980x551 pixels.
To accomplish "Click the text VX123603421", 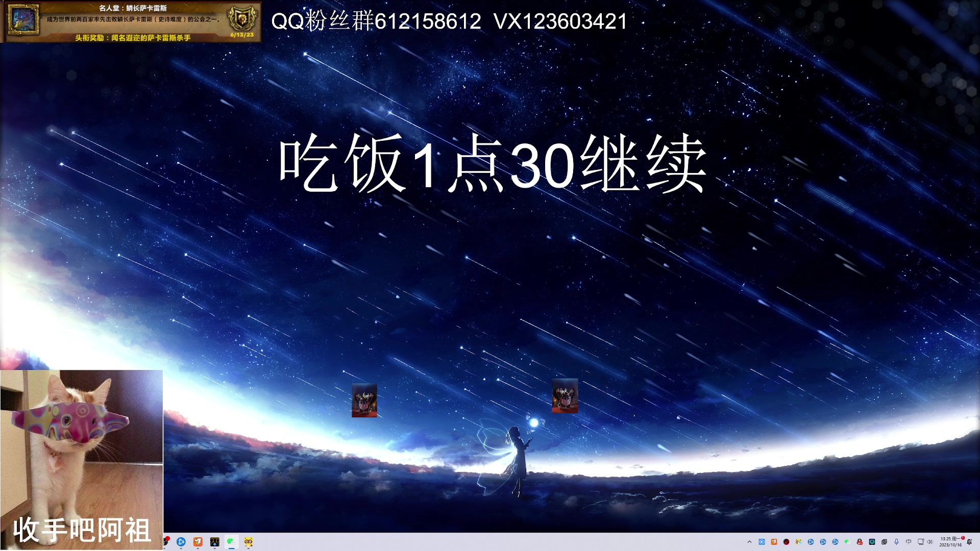I will tap(560, 21).
